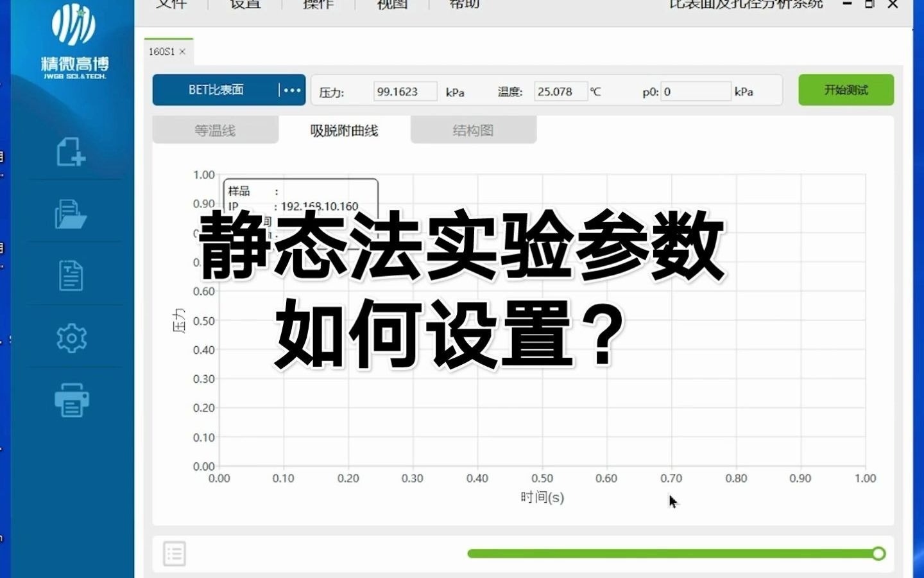This screenshot has width=924, height=578.
Task: Close the 160S1 tab
Action: pyautogui.click(x=182, y=51)
